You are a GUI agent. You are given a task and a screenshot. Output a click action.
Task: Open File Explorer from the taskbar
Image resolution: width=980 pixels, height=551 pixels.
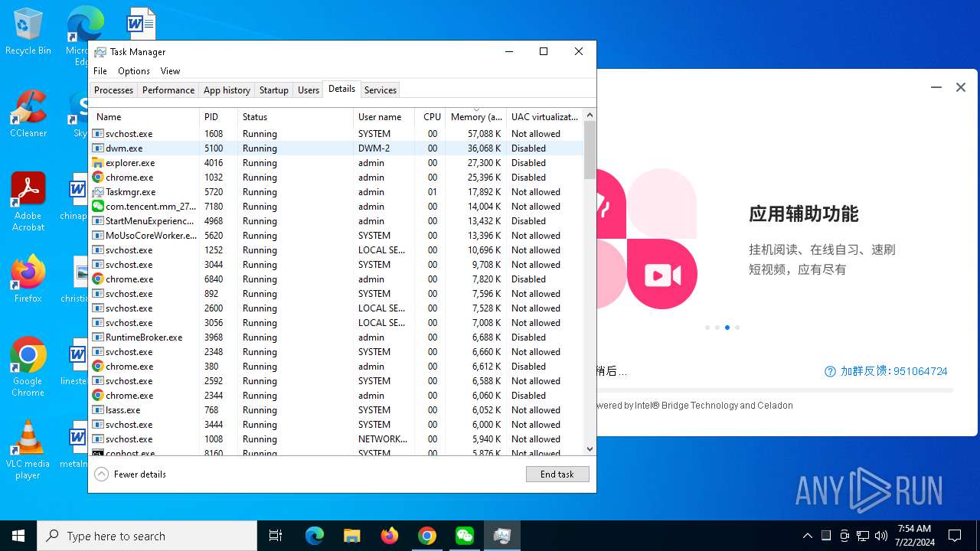click(x=351, y=536)
